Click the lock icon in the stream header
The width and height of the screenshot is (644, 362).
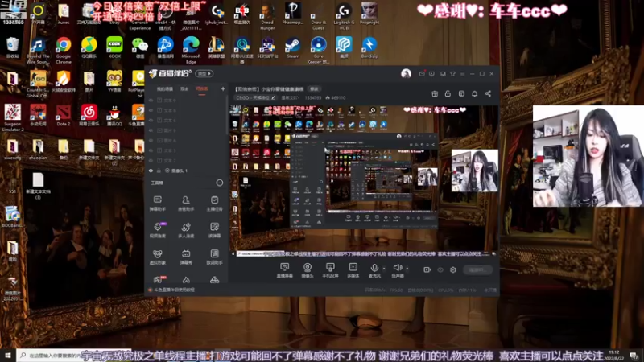coord(448,93)
